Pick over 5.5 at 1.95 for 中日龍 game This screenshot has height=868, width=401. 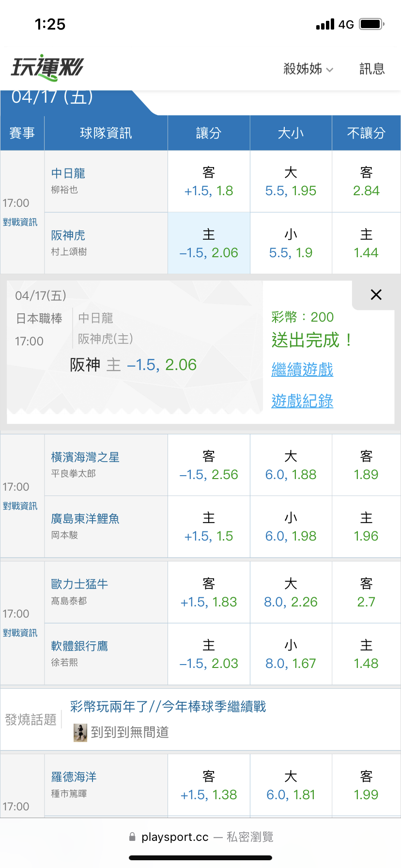(291, 182)
